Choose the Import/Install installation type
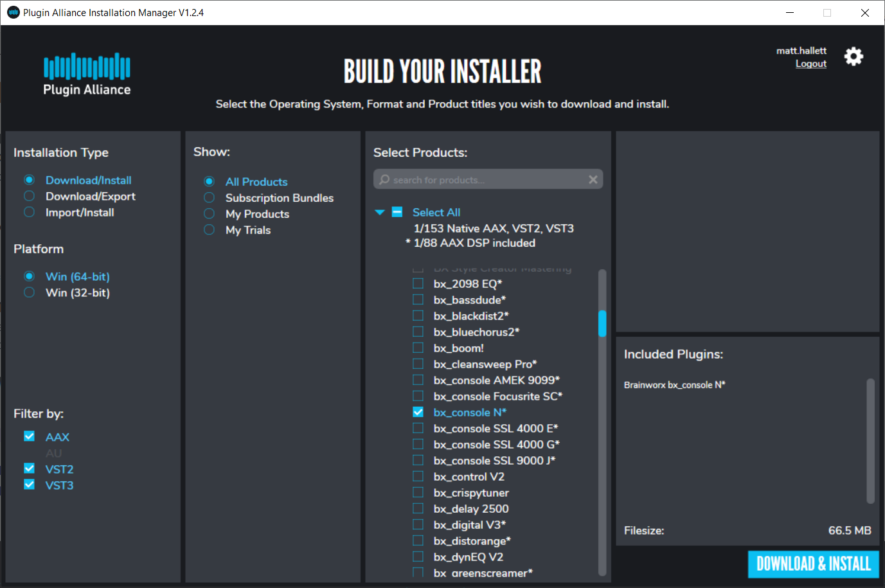This screenshot has height=588, width=885. (29, 212)
